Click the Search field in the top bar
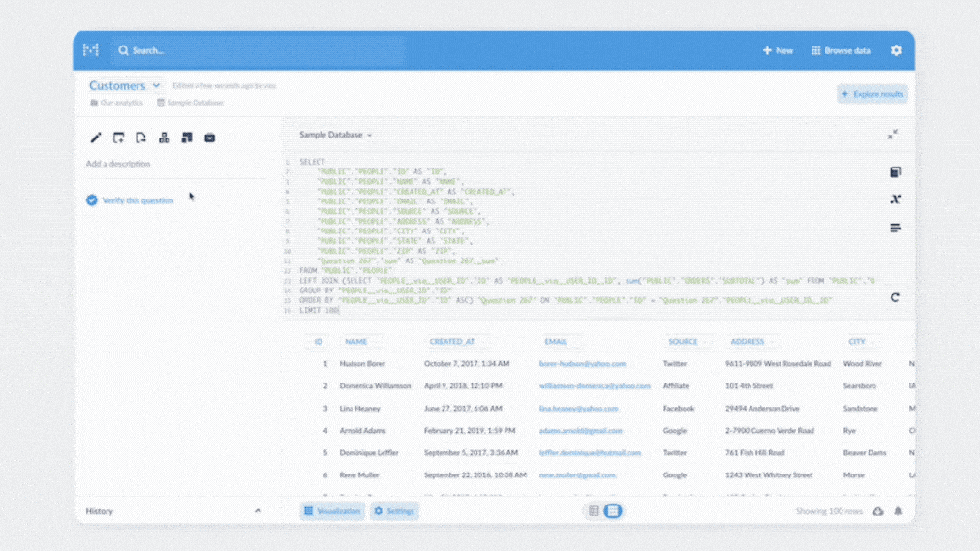The height and width of the screenshot is (551, 980). (260, 50)
